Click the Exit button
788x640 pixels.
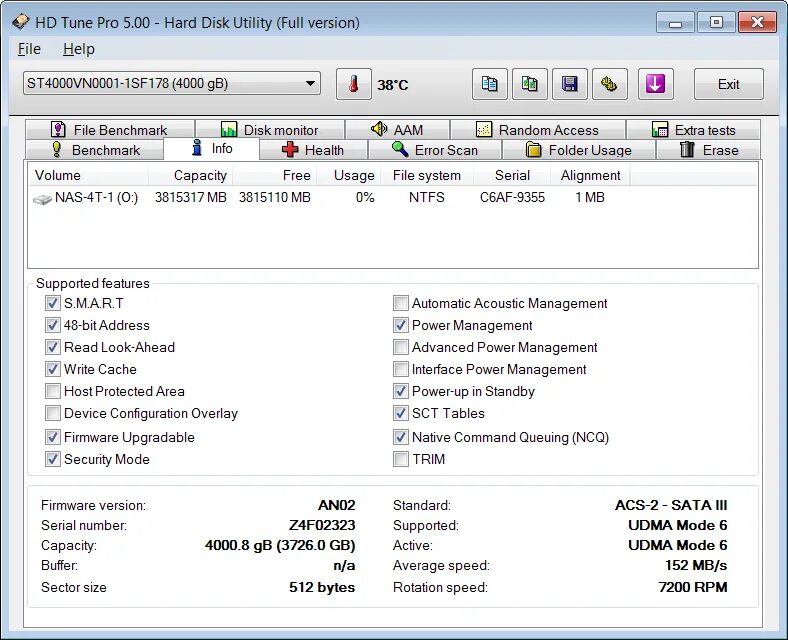click(x=728, y=84)
